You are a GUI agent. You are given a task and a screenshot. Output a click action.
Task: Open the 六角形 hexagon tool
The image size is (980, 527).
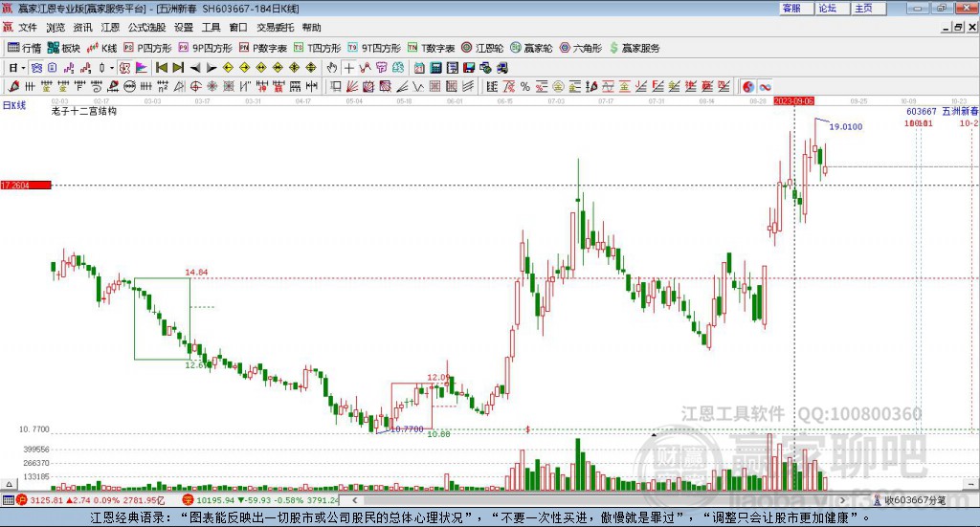pyautogui.click(x=580, y=48)
